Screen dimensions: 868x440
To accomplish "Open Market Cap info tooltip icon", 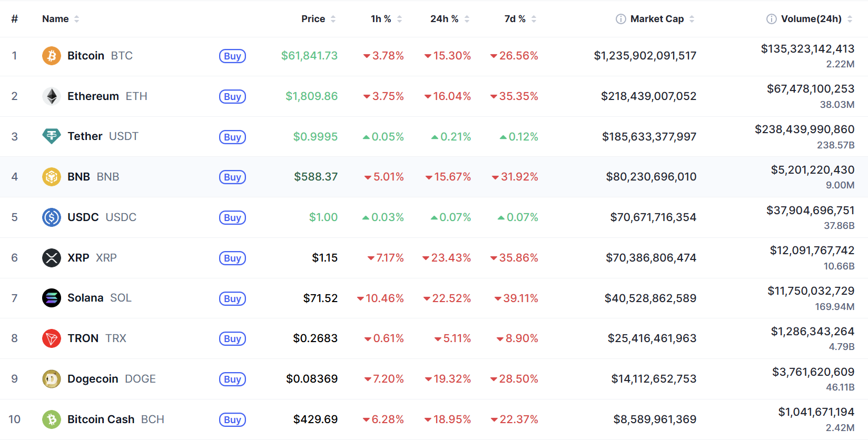I will (x=621, y=19).
